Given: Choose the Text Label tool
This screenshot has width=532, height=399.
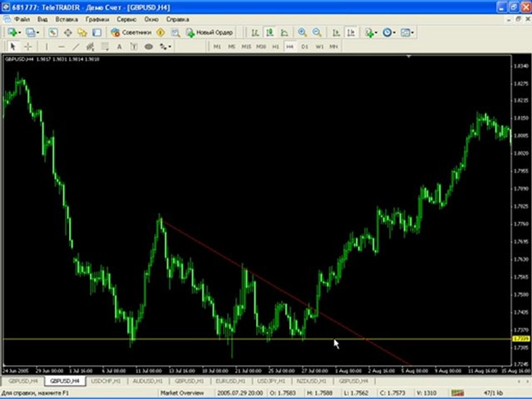Looking at the screenshot, I should click(x=134, y=47).
